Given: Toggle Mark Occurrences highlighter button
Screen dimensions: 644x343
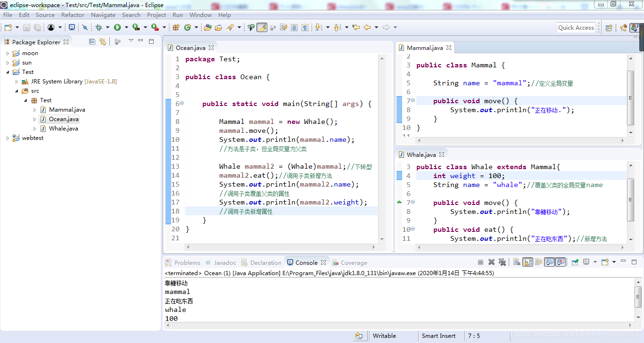Looking at the screenshot, I should (x=261, y=27).
